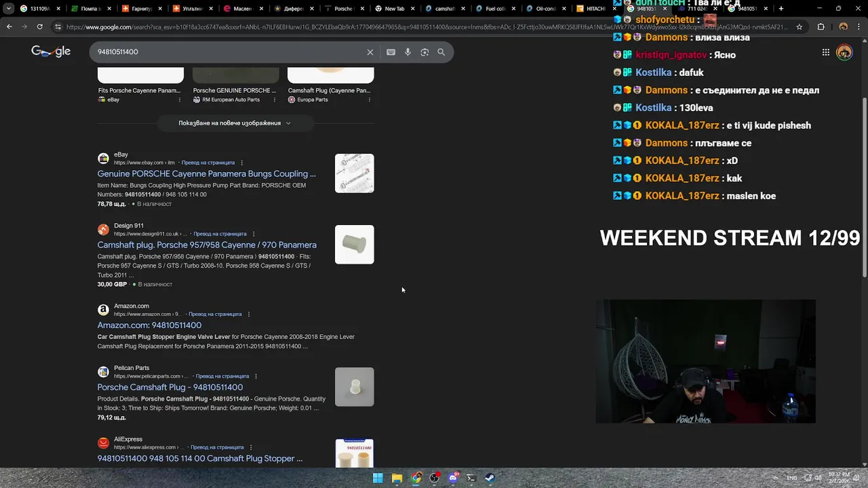Open File Explorer from taskbar
The image size is (868, 488).
click(397, 478)
